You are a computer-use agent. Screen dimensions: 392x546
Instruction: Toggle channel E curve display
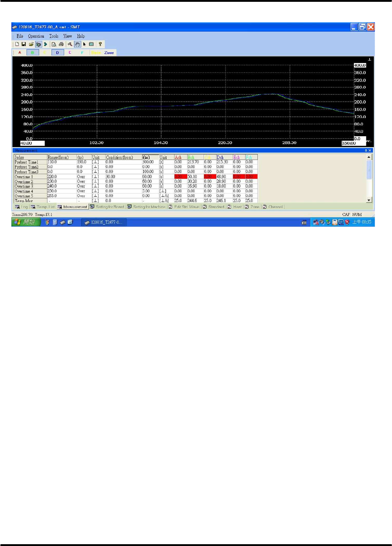pos(70,53)
